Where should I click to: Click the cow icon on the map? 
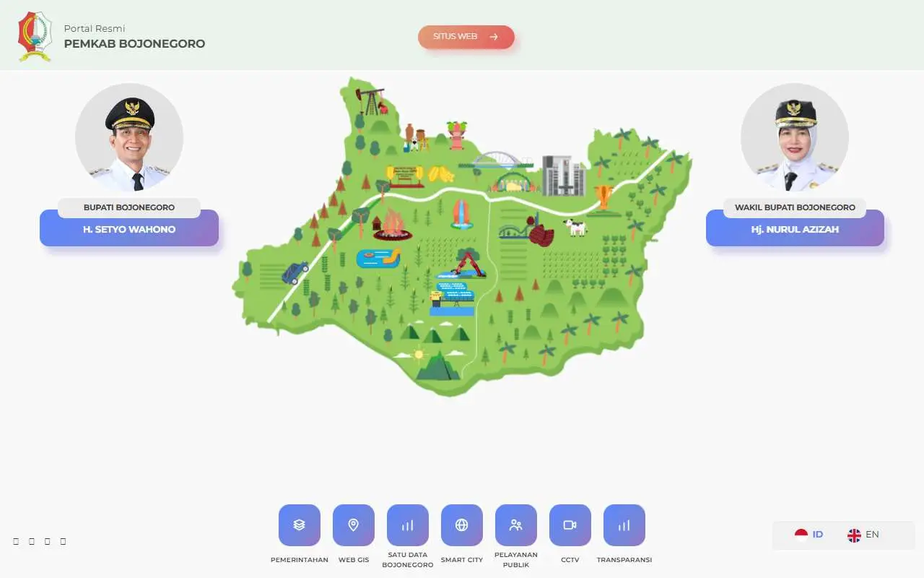point(575,228)
